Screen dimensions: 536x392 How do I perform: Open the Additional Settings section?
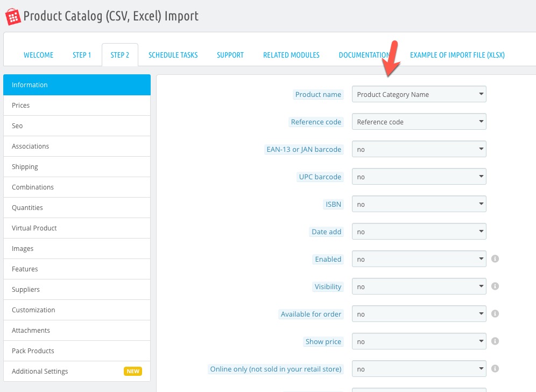coord(77,372)
